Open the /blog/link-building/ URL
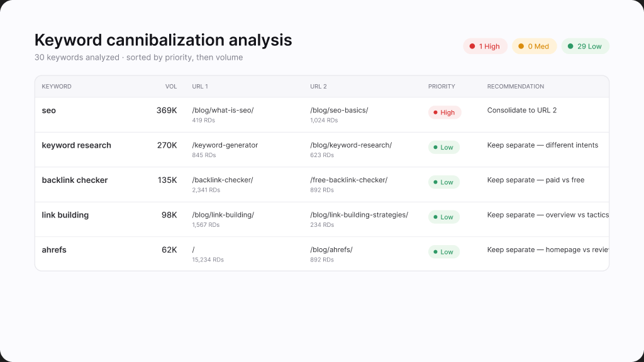This screenshot has height=362, width=644. point(223,215)
